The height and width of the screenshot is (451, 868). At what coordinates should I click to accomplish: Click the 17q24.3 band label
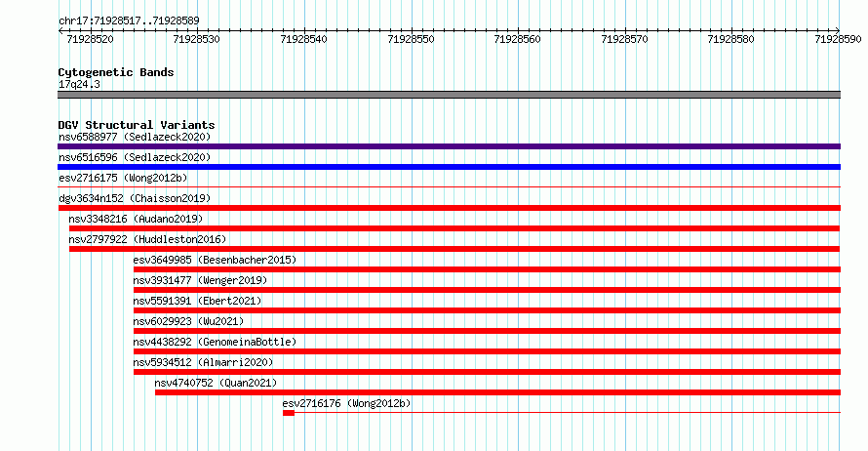pyautogui.click(x=79, y=84)
